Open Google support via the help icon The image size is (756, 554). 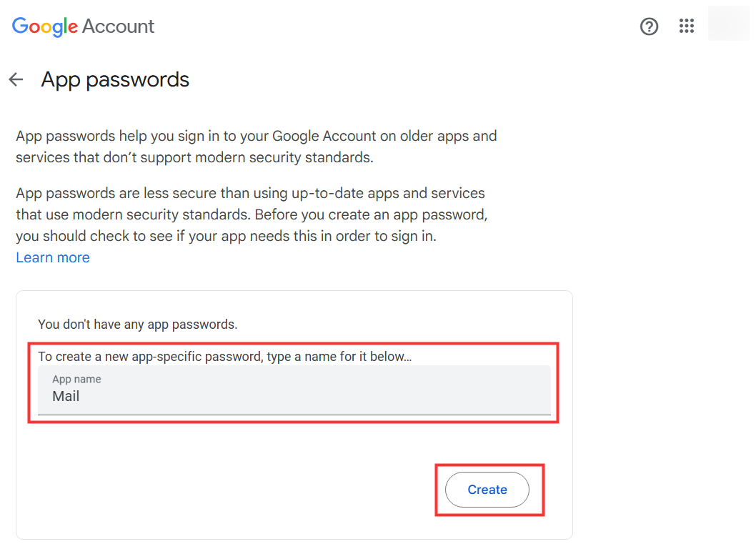pos(649,26)
